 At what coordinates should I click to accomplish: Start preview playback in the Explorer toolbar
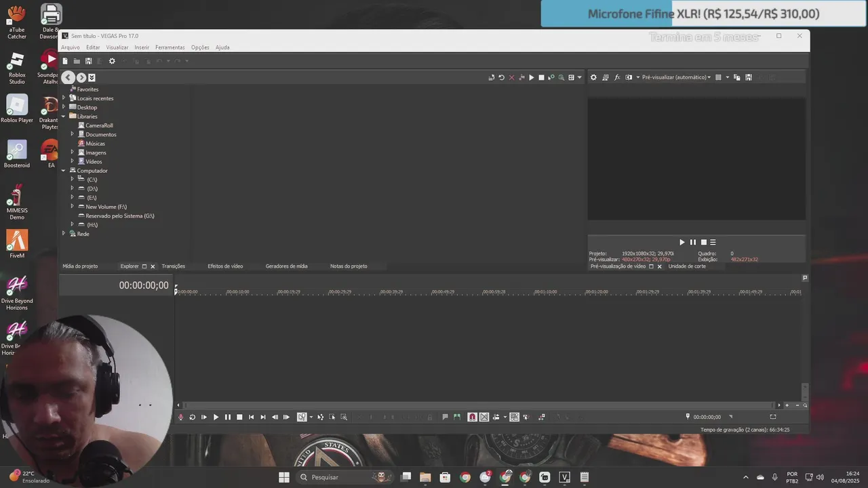(531, 77)
